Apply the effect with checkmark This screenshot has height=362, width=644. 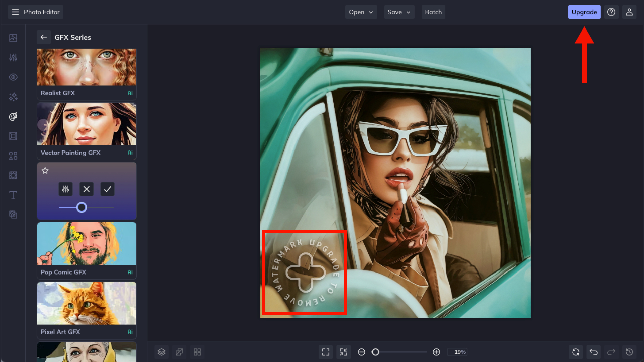tap(107, 189)
